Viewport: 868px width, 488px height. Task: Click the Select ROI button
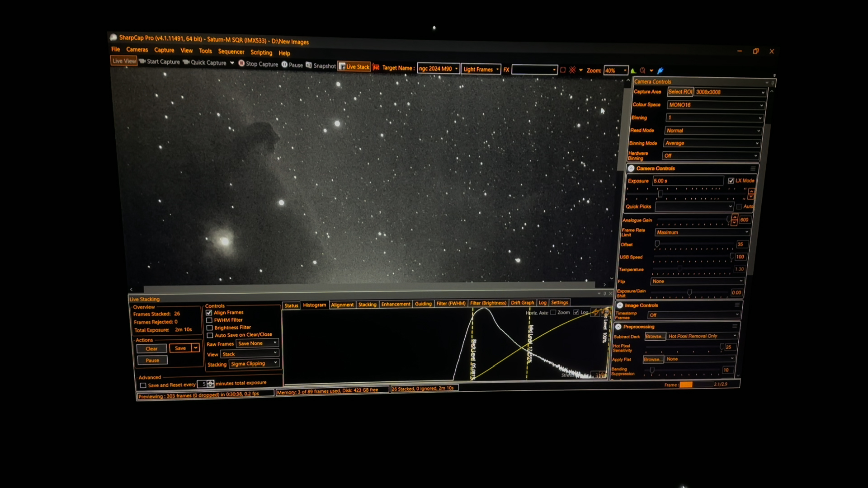[680, 92]
